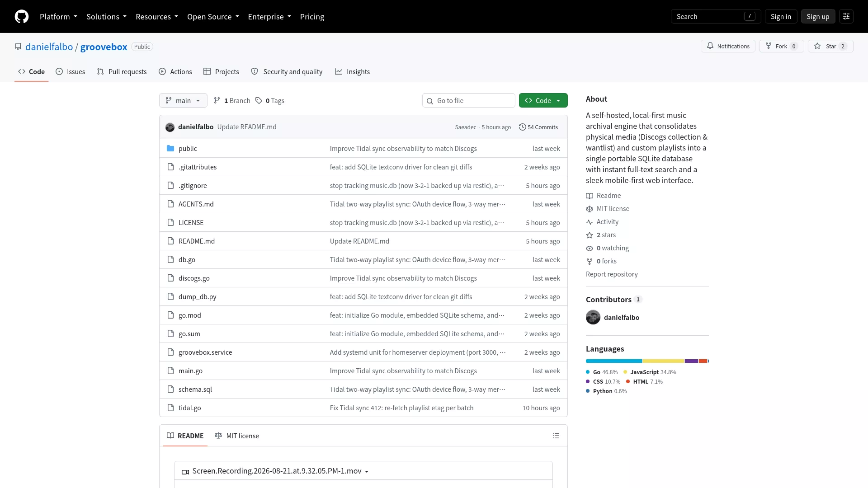The image size is (868, 488).
Task: Open the main branch selector dropdown
Action: tap(183, 101)
